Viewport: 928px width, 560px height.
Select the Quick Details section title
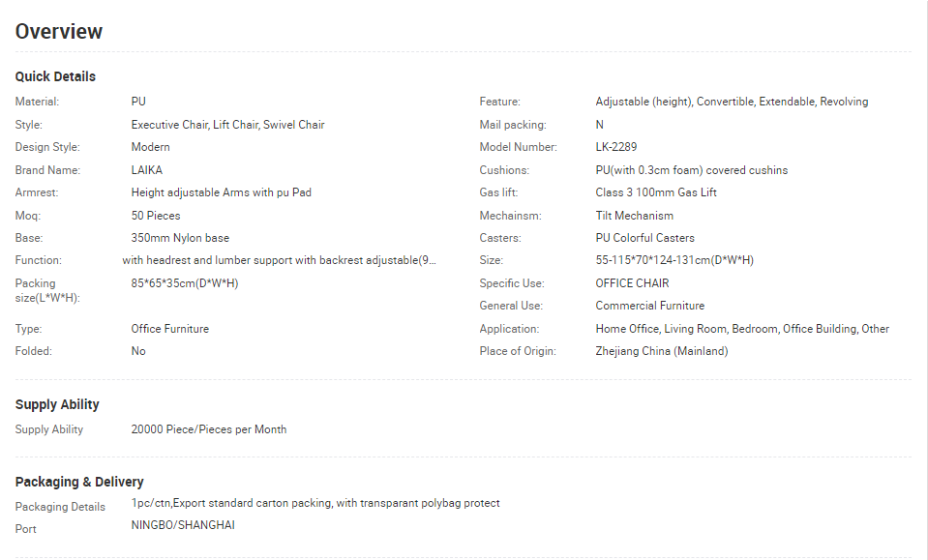coord(55,76)
